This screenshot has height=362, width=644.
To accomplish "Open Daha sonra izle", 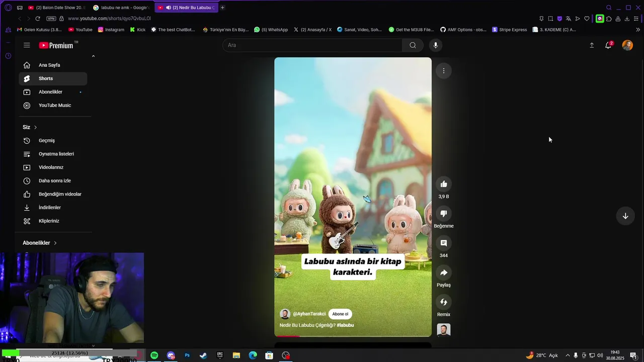I will pos(53,180).
